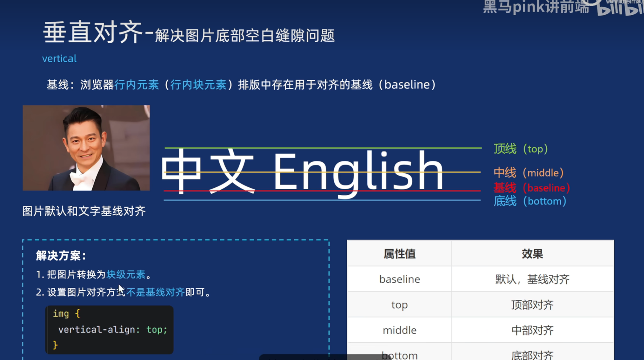
Task: Click the blue 不是基线对齐 highlighted text
Action: (155, 292)
